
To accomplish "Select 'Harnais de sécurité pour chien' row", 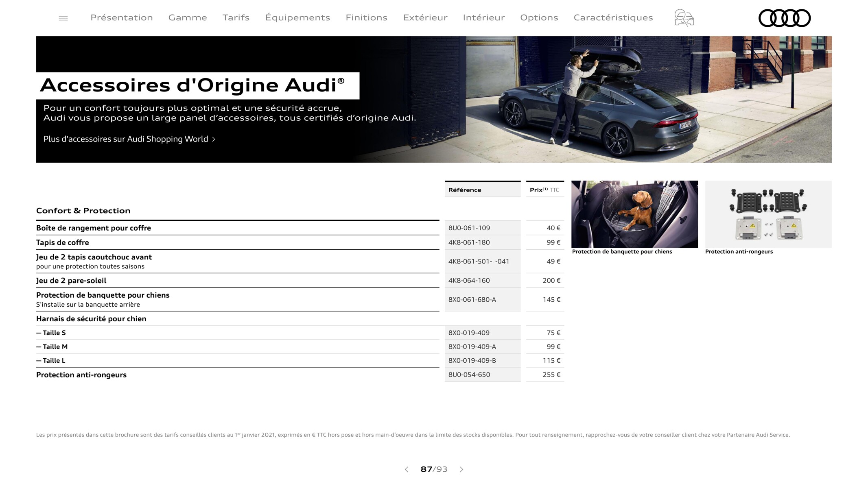I will pos(238,319).
